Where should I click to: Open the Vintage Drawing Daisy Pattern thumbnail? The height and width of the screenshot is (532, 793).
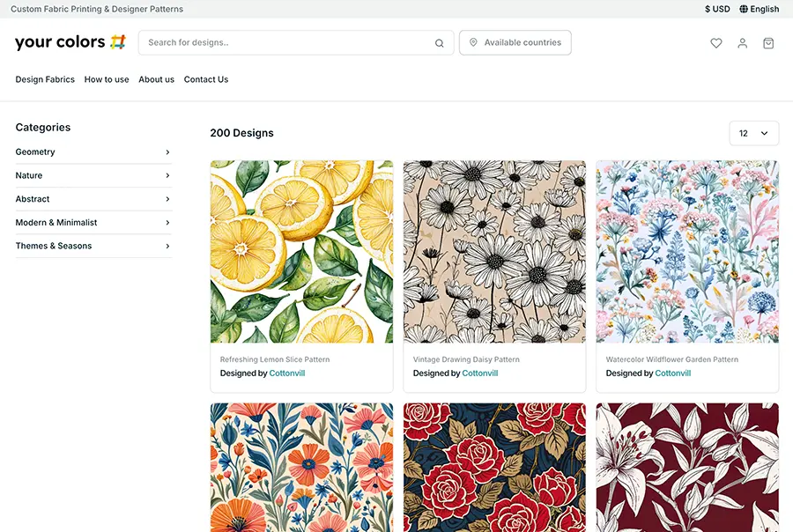coord(494,252)
